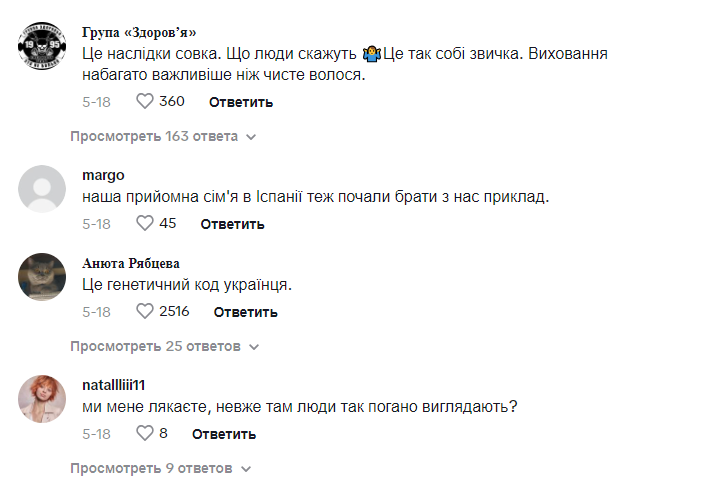The height and width of the screenshot is (478, 707).
Task: Open natallliii11's profile avatar
Action: click(x=44, y=398)
